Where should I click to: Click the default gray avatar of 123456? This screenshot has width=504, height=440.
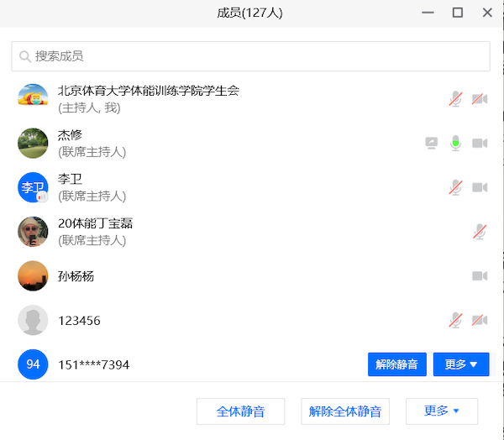(33, 320)
